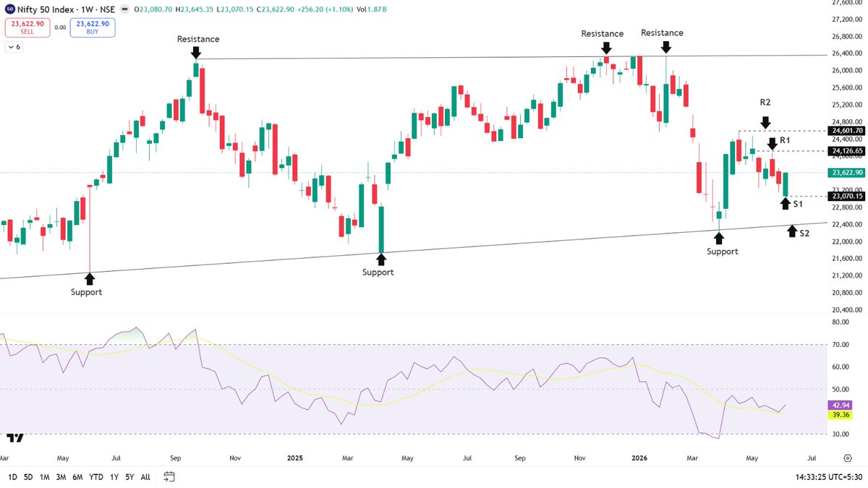Select the 5Y date range

[129, 477]
